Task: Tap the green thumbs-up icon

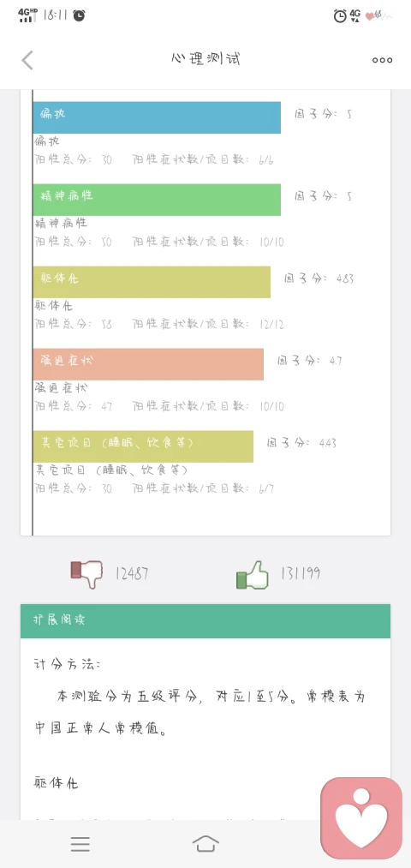Action: point(253,575)
